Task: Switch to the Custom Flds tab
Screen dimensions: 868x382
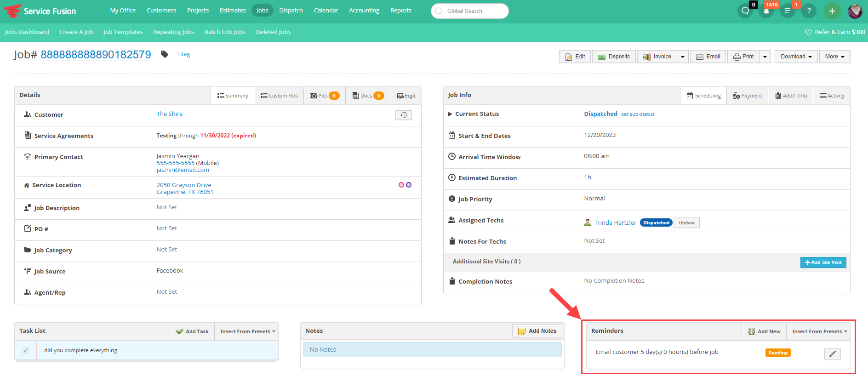Action: [x=279, y=96]
